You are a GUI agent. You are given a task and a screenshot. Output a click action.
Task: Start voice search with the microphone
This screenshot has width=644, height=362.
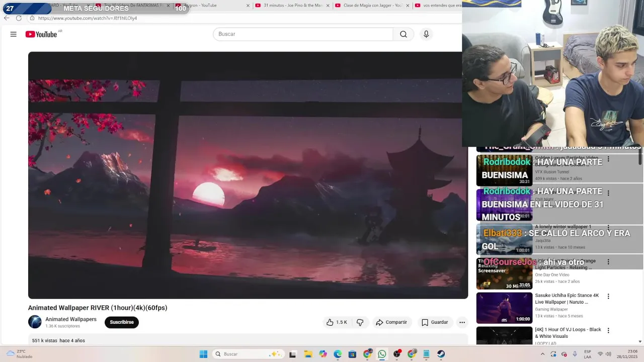(426, 34)
